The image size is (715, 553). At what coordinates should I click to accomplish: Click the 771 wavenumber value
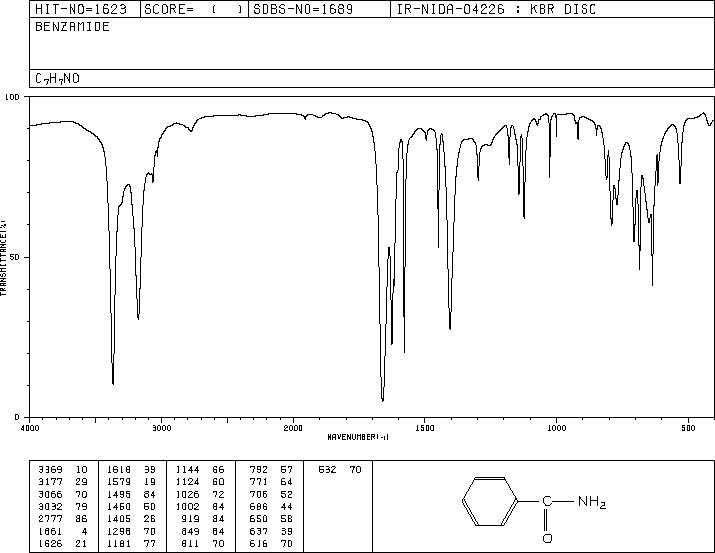pyautogui.click(x=259, y=482)
